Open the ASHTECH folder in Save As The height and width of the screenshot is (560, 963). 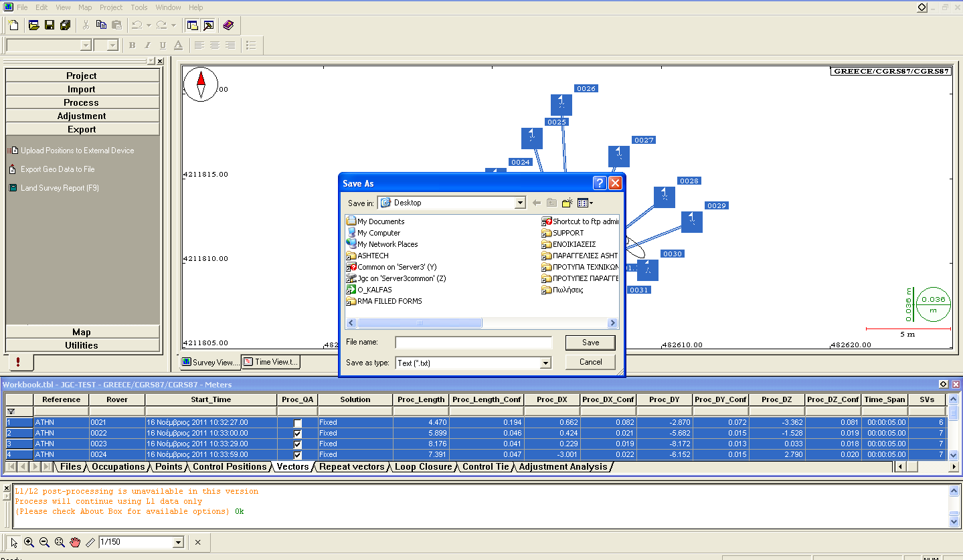367,256
